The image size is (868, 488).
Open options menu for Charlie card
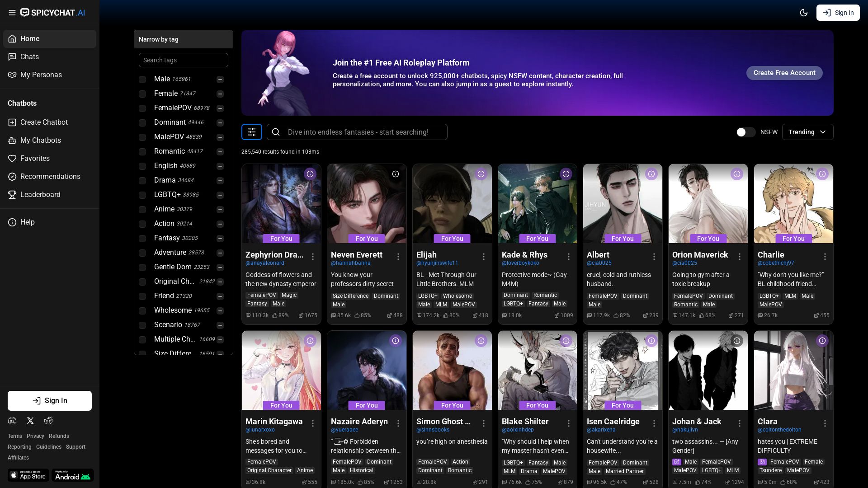pyautogui.click(x=825, y=257)
